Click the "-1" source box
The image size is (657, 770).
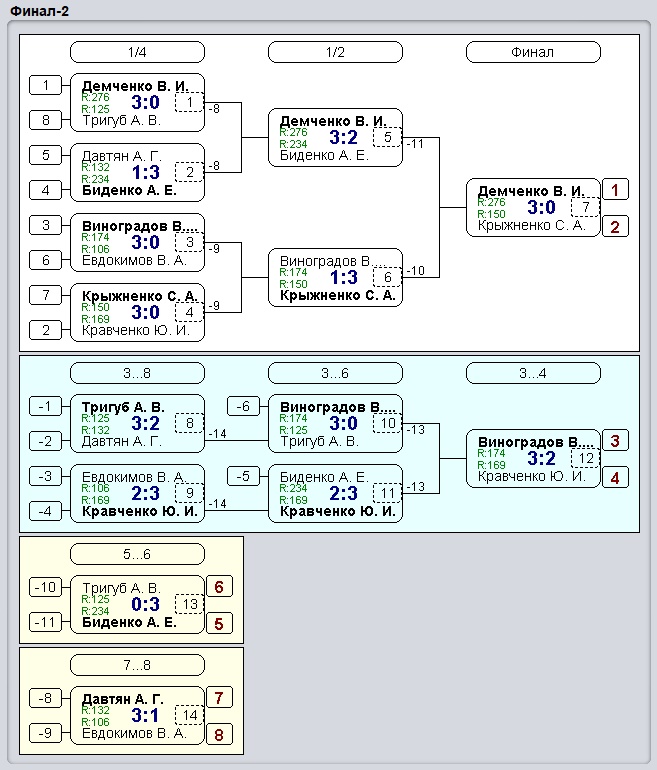[x=46, y=406]
